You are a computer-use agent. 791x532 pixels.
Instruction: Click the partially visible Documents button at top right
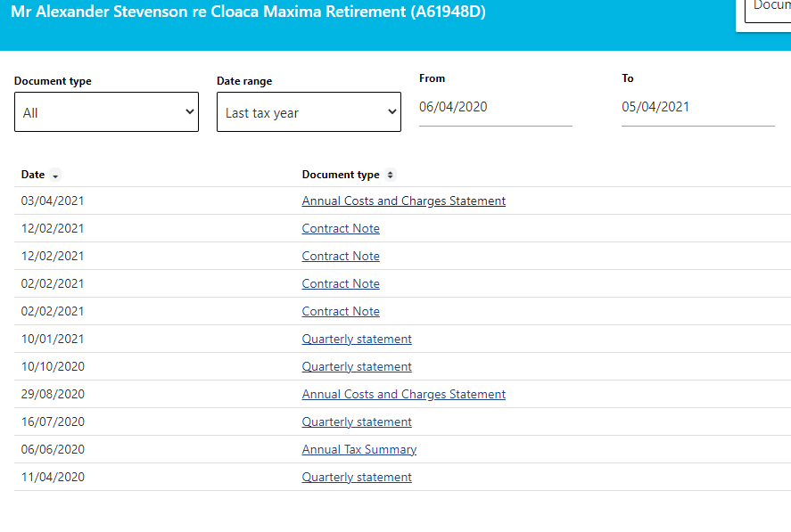[768, 10]
